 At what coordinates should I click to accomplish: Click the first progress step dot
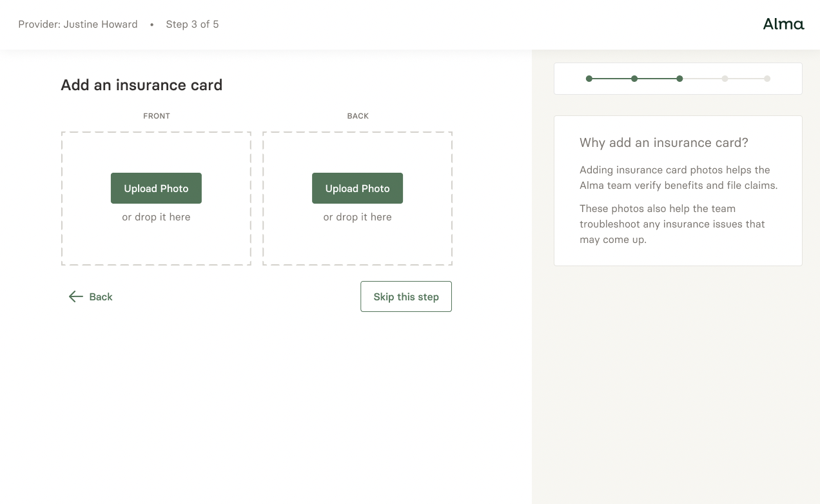point(589,79)
